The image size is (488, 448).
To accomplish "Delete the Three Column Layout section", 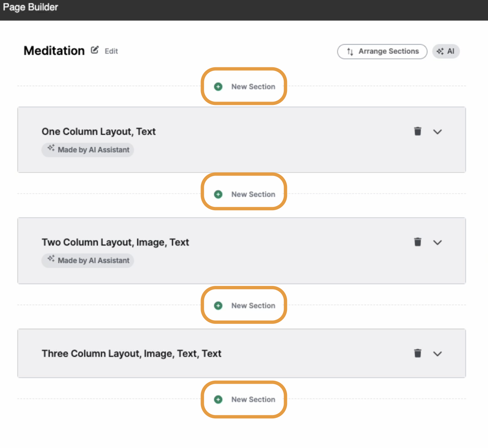I will coord(418,354).
